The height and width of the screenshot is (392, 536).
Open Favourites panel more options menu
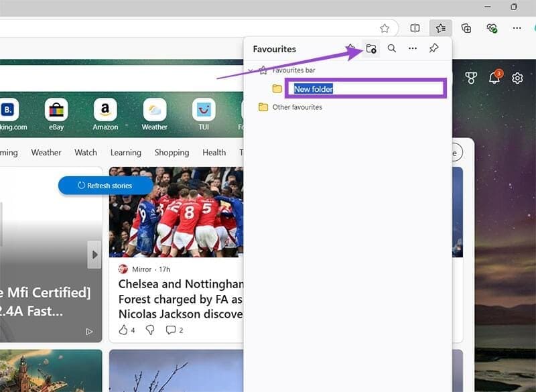point(413,48)
